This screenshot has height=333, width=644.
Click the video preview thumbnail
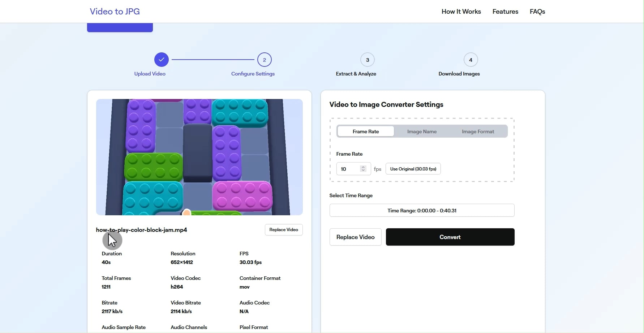[x=199, y=157]
